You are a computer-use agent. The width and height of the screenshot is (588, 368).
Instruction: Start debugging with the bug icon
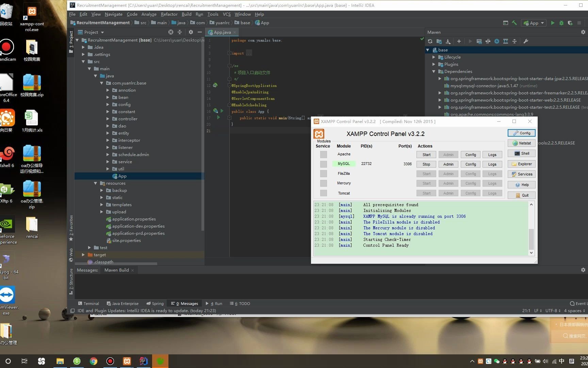[x=561, y=23]
